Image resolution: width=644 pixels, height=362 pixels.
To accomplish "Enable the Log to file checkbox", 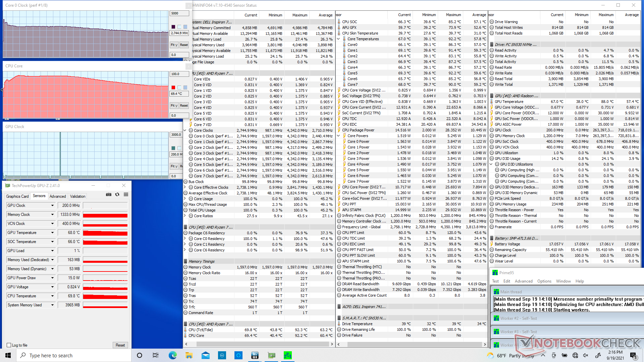I will [9, 345].
